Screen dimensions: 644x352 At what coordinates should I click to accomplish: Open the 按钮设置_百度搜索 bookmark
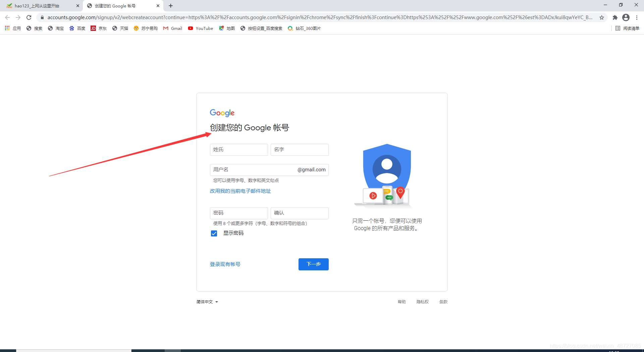tap(261, 29)
